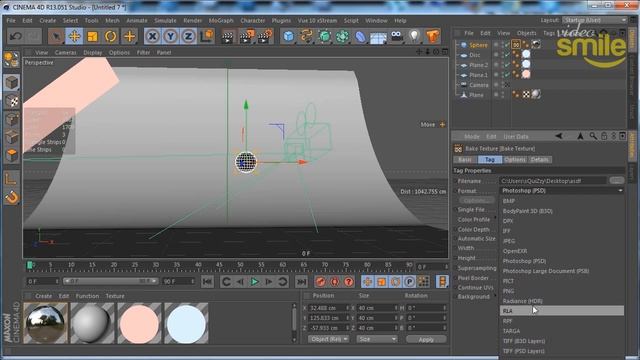Choose TARGA from format list
This screenshot has width=640, height=360.
(511, 331)
